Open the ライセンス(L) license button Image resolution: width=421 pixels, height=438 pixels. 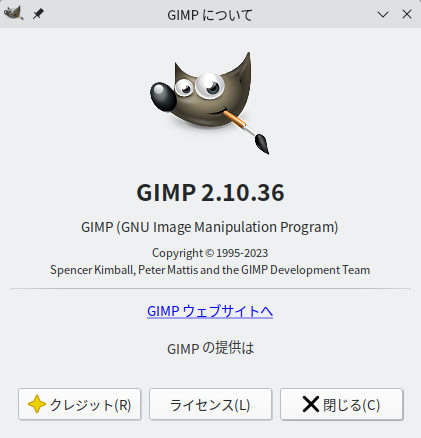pos(210,404)
